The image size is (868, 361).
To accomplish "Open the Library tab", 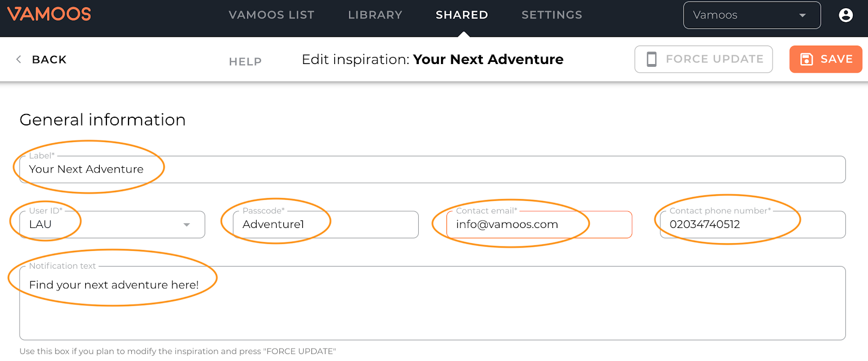I will 375,15.
